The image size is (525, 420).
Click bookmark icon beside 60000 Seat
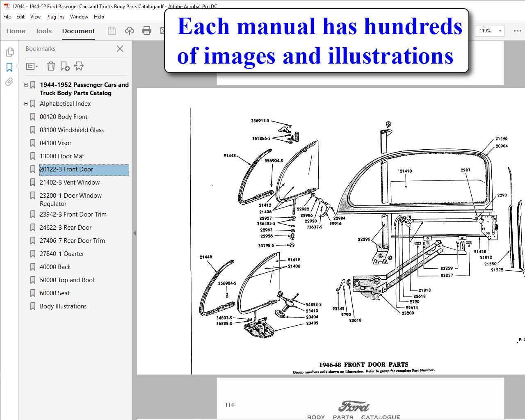click(x=33, y=293)
